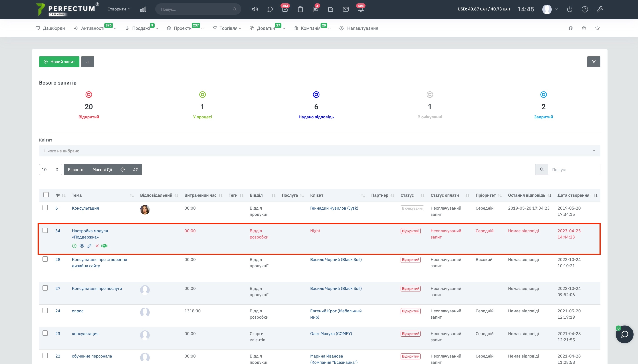Click the Новий запит button
Screen dimensions: 638x364
59,62
